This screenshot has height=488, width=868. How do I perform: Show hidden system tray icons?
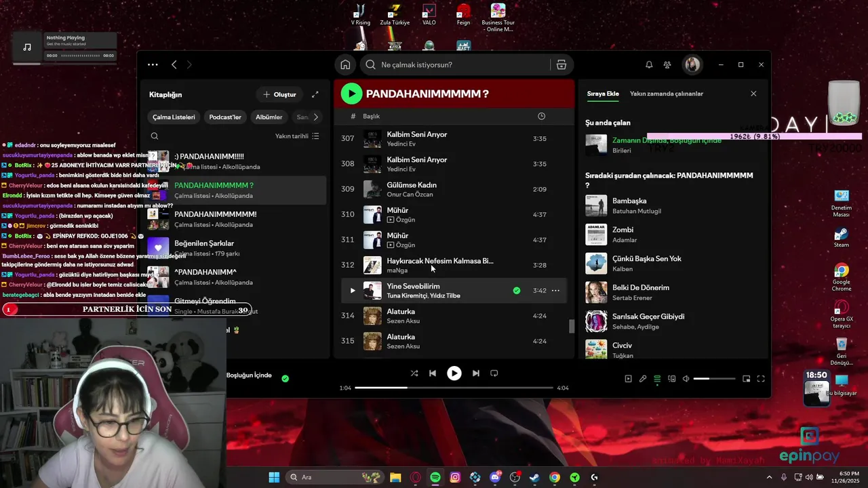769,477
